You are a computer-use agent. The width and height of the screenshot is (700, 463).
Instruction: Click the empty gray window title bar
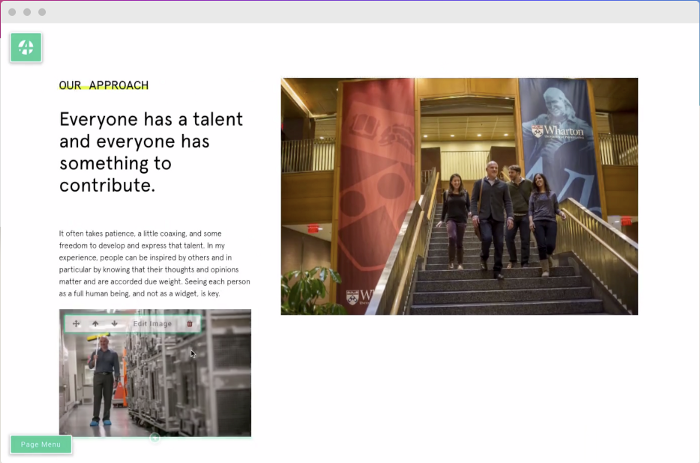(x=350, y=12)
